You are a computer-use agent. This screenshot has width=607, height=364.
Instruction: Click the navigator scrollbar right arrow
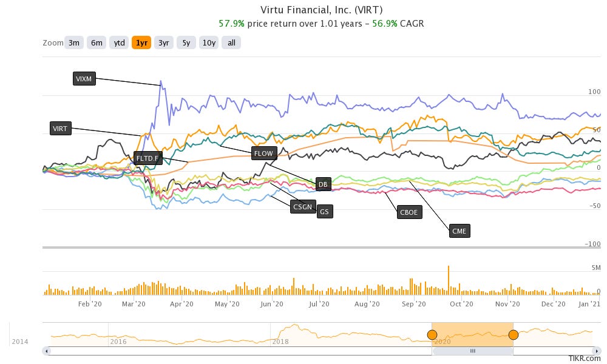pyautogui.click(x=597, y=351)
